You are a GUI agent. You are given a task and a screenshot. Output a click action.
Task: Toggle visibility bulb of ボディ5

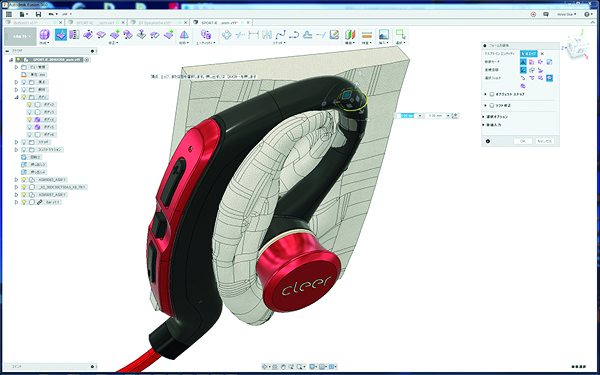[29, 127]
